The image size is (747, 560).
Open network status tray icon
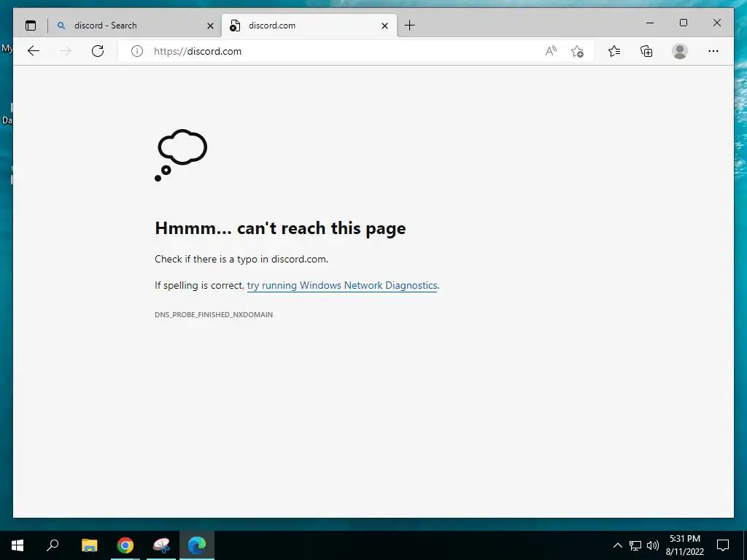635,545
